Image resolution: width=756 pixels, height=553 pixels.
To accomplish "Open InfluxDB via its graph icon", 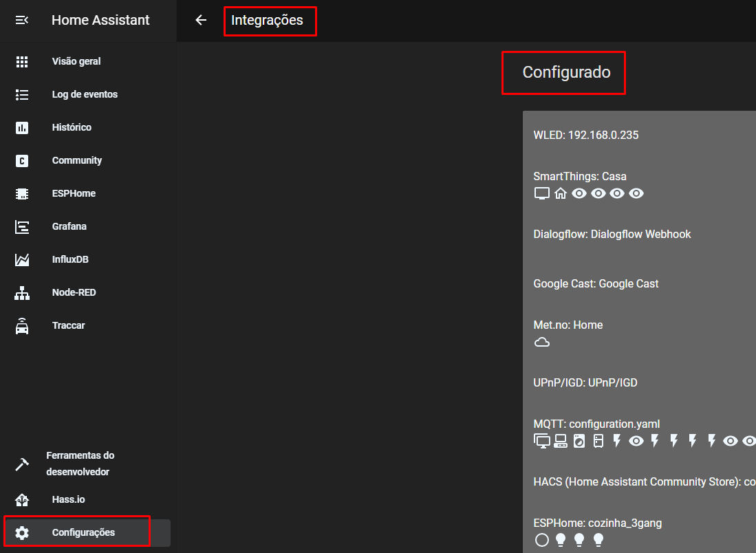I will 22,260.
